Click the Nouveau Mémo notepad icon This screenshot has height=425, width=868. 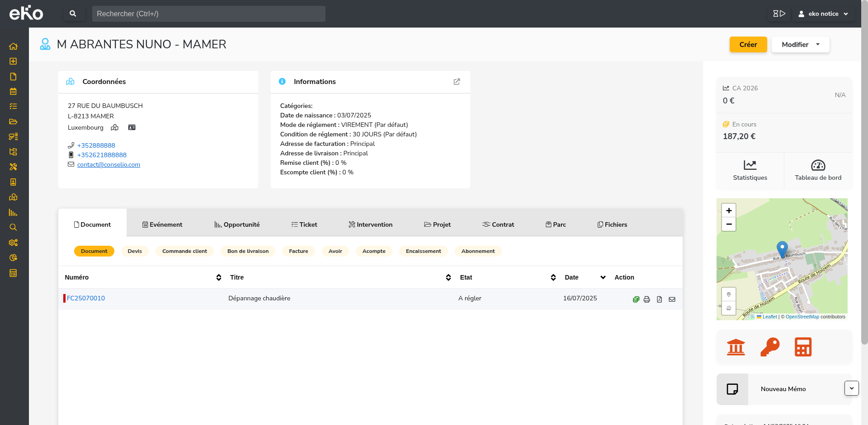(x=732, y=389)
